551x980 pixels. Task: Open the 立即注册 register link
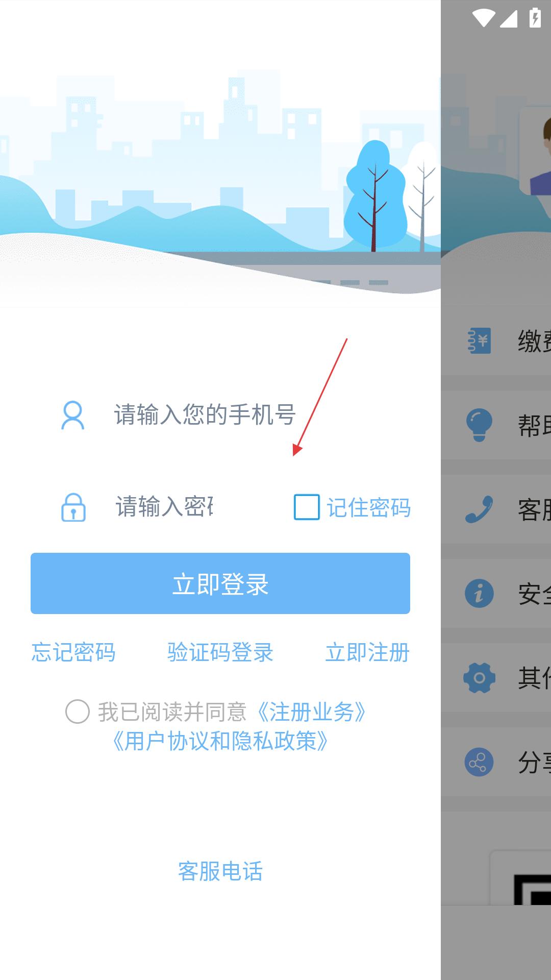[x=367, y=652]
